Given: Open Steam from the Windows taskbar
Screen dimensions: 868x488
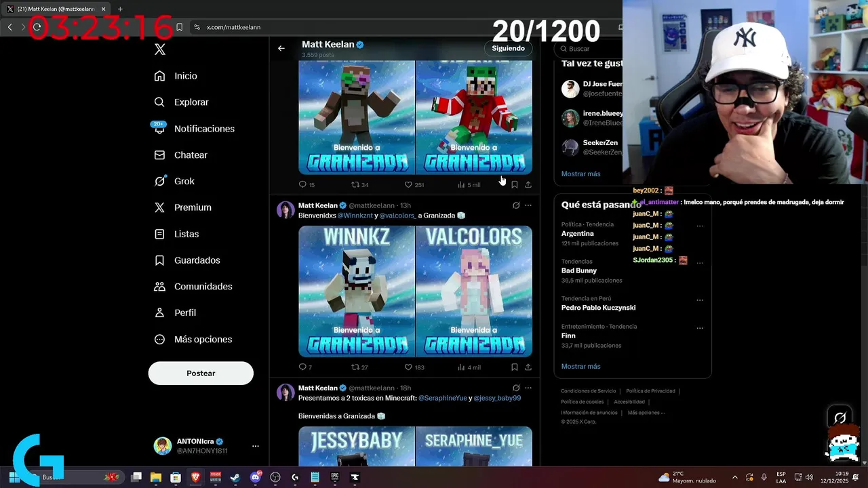Looking at the screenshot, I should click(x=235, y=477).
